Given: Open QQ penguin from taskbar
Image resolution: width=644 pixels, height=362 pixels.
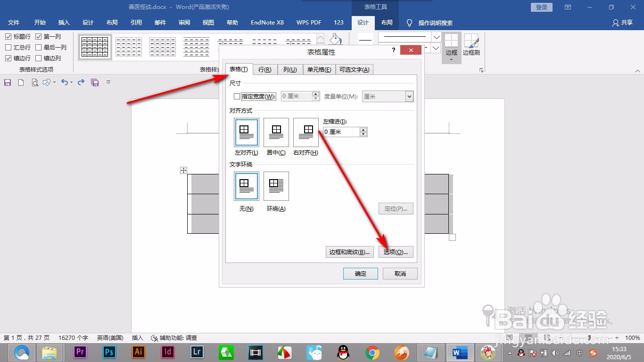Looking at the screenshot, I should [343, 352].
